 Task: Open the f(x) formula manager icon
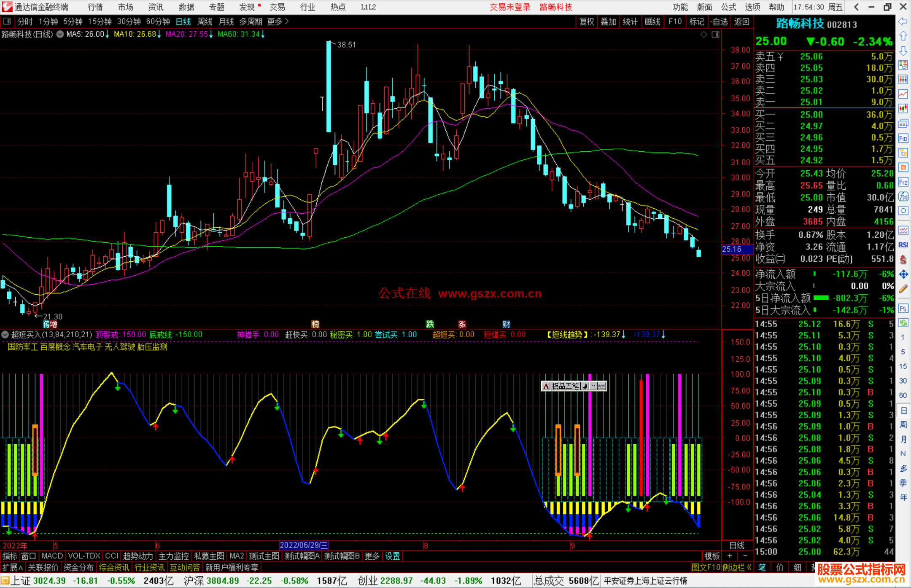[903, 196]
